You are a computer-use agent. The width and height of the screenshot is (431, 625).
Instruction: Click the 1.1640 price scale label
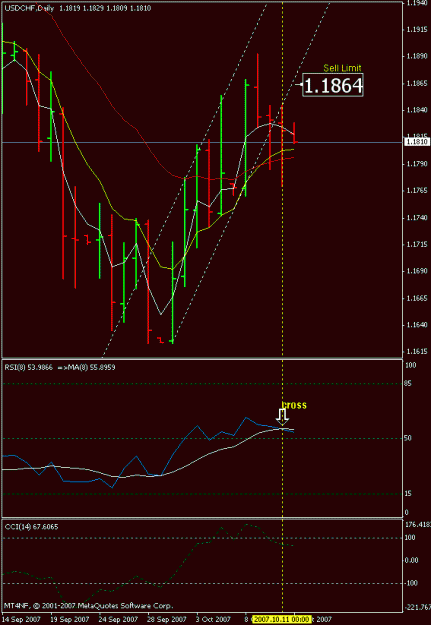418,325
